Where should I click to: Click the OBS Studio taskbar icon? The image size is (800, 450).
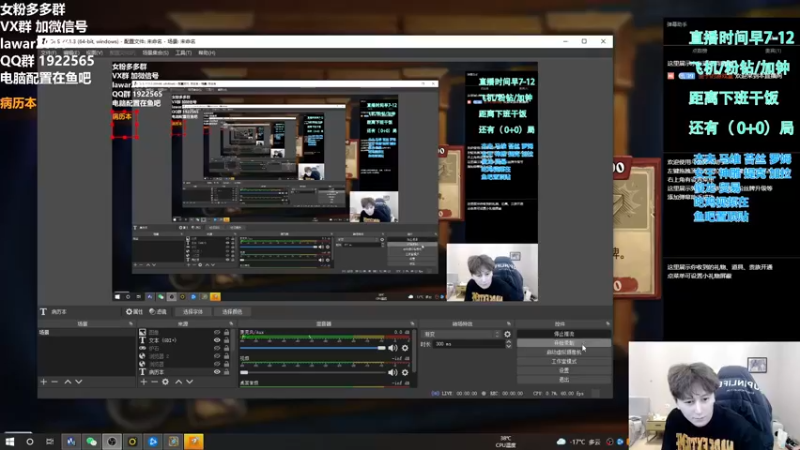112,441
